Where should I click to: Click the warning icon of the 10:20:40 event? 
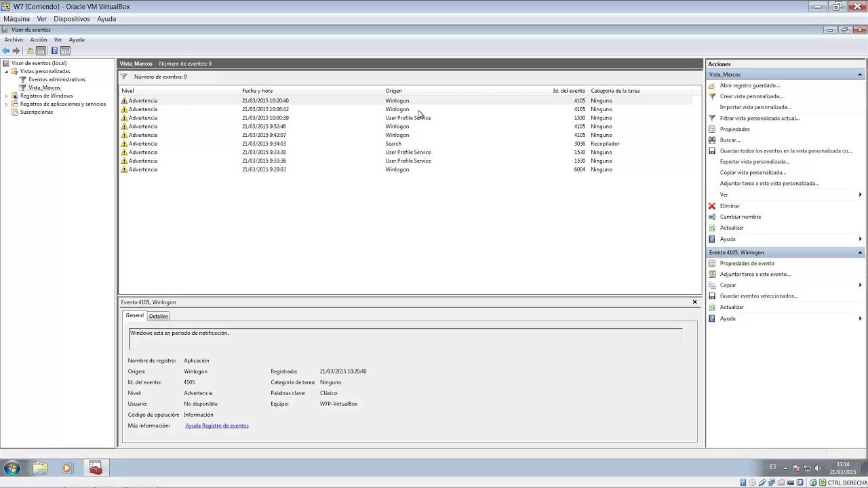click(x=124, y=100)
